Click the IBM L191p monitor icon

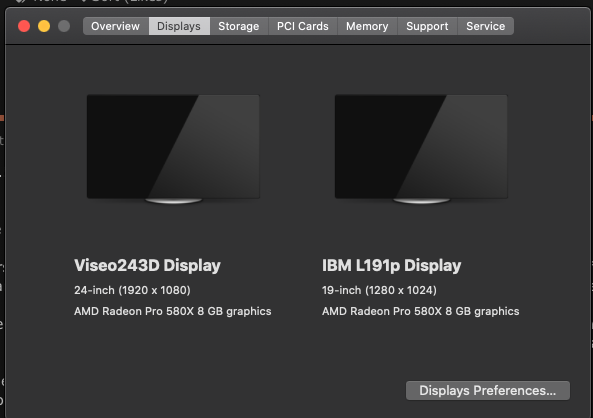(421, 149)
